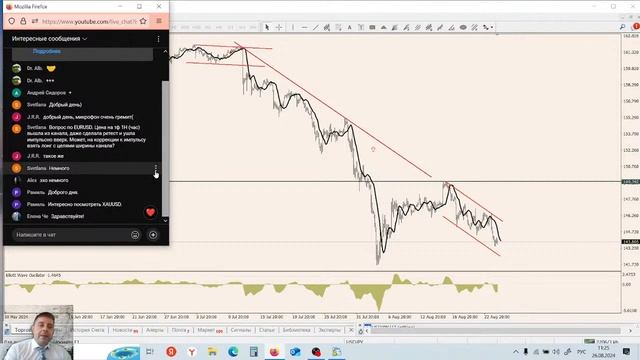Click the language indicator 'РУС' in tray
This screenshot has width=640, height=360.
click(x=581, y=351)
